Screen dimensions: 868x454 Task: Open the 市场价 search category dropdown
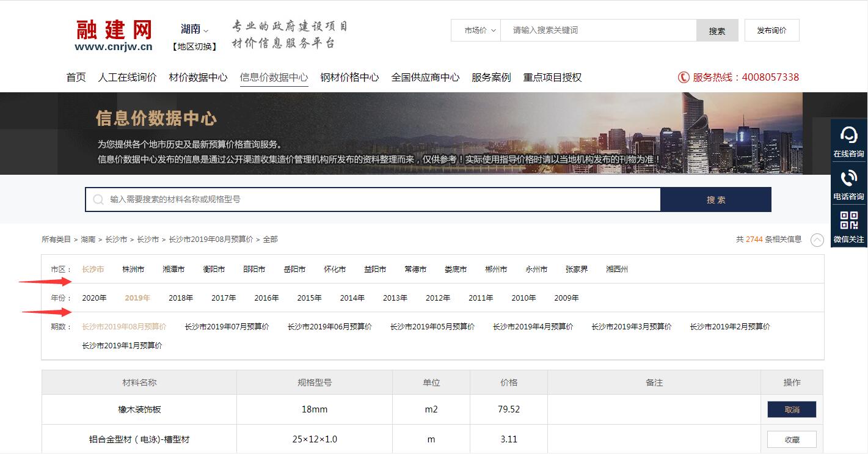(x=476, y=30)
